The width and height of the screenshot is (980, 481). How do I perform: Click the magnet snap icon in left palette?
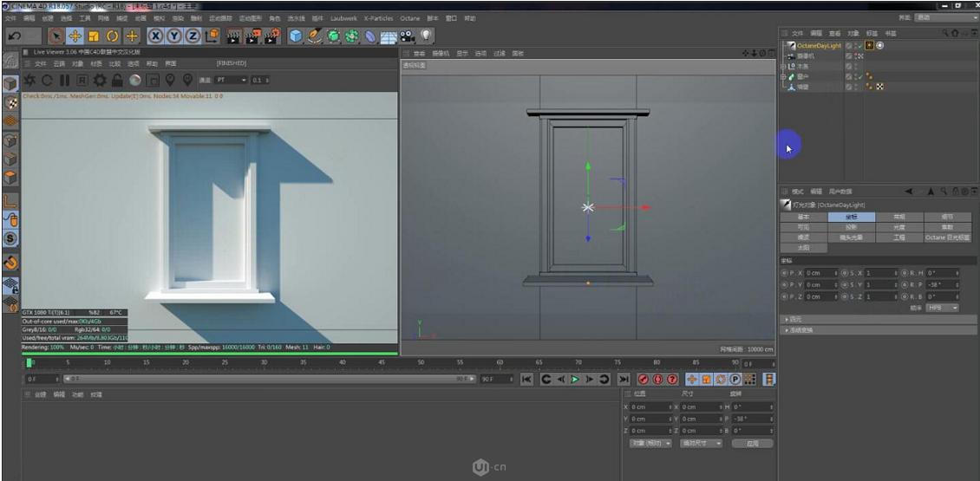point(10,263)
